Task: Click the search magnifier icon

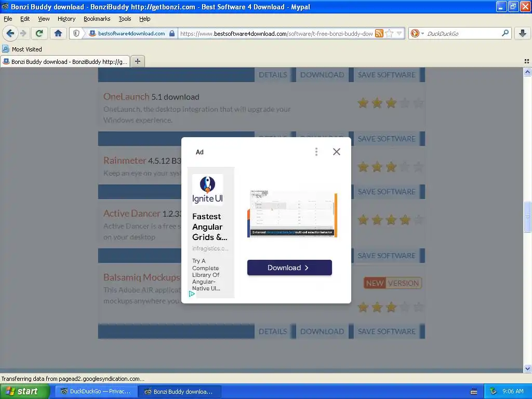Action: (505, 33)
